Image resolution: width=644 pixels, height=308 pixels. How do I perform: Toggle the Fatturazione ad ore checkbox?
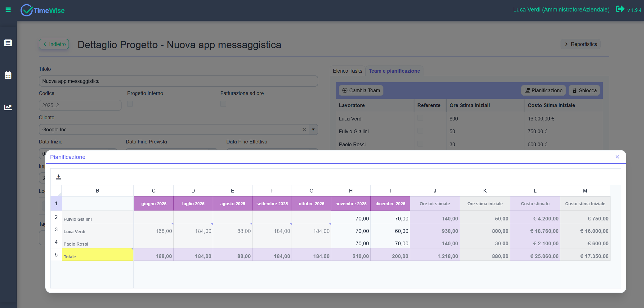click(223, 104)
